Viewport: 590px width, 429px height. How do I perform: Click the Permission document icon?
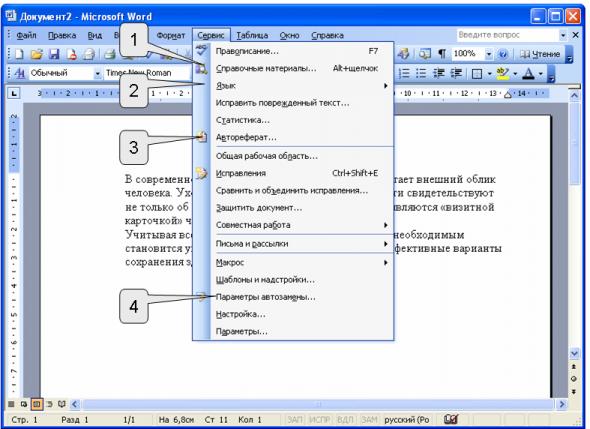[71, 55]
